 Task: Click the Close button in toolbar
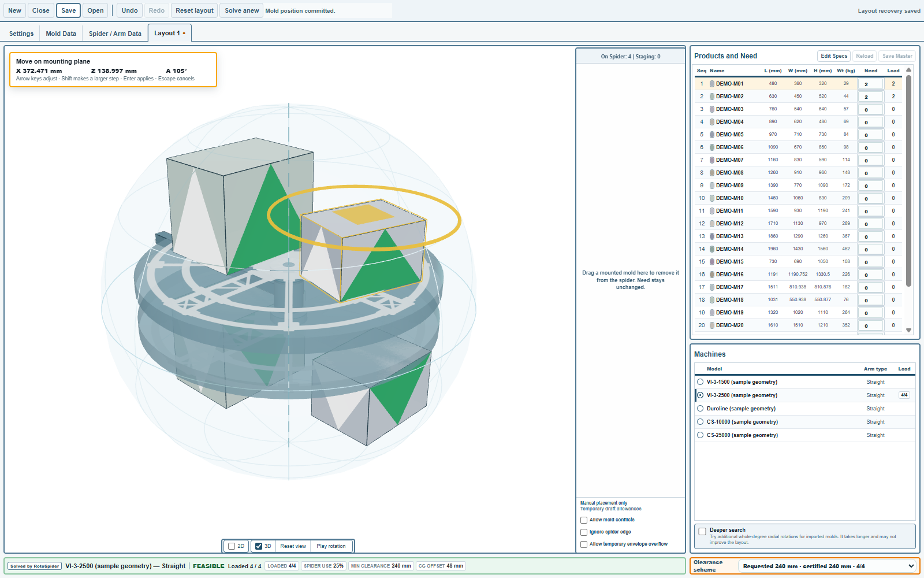pos(41,10)
